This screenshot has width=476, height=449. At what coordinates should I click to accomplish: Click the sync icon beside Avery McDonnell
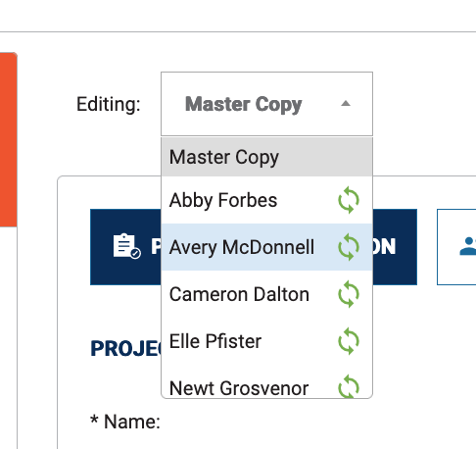point(349,247)
